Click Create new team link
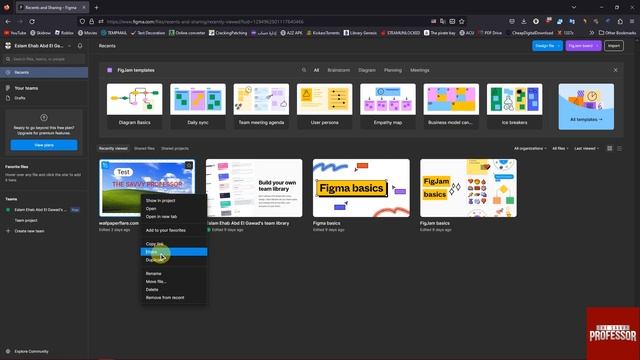The image size is (640, 360). (x=29, y=231)
